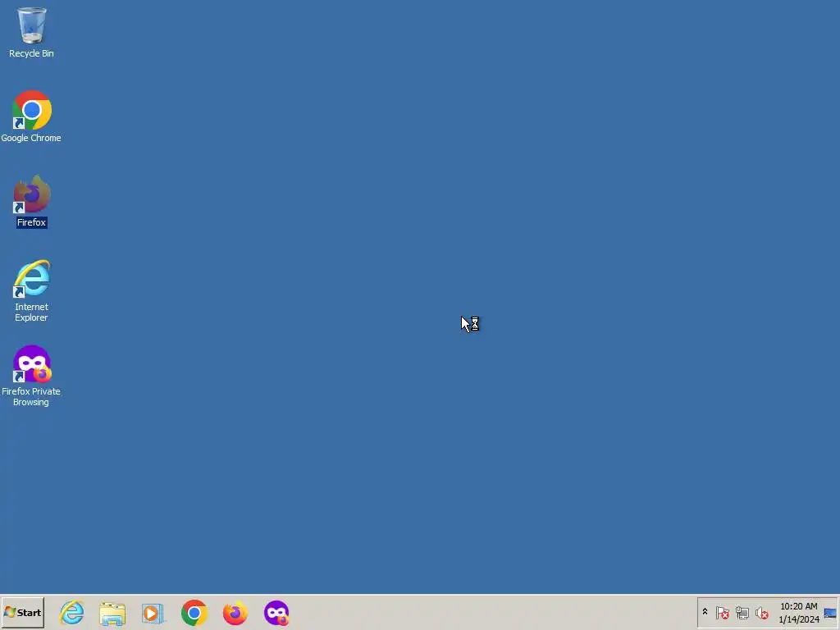This screenshot has height=630, width=840.
Task: Click the Show desktop button
Action: coord(830,613)
